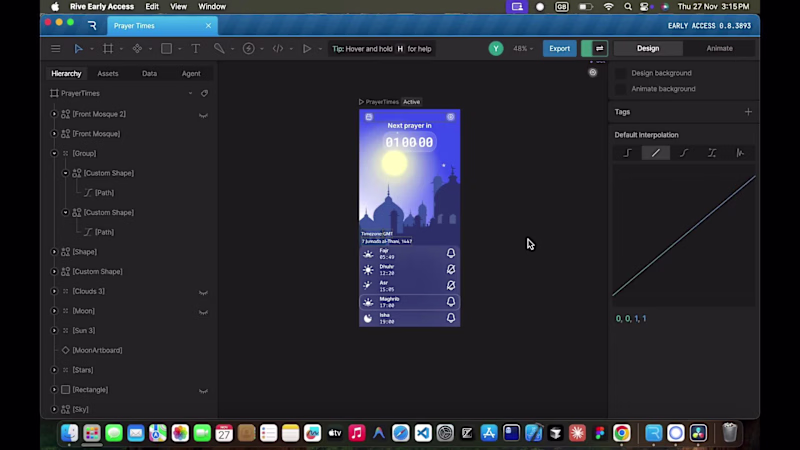Viewport: 800px width, 450px height.
Task: Show hidden Front Mosque 2 layer
Action: pos(203,114)
